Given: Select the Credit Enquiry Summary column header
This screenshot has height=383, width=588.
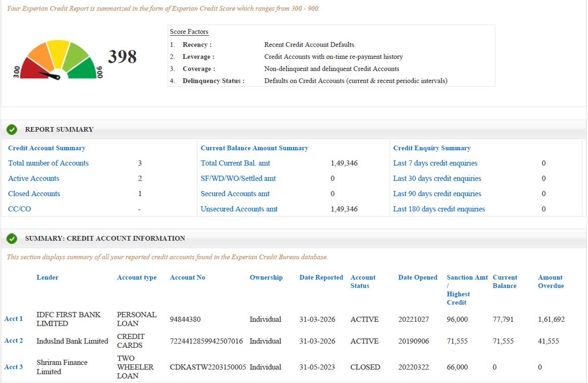Looking at the screenshot, I should click(x=432, y=148).
